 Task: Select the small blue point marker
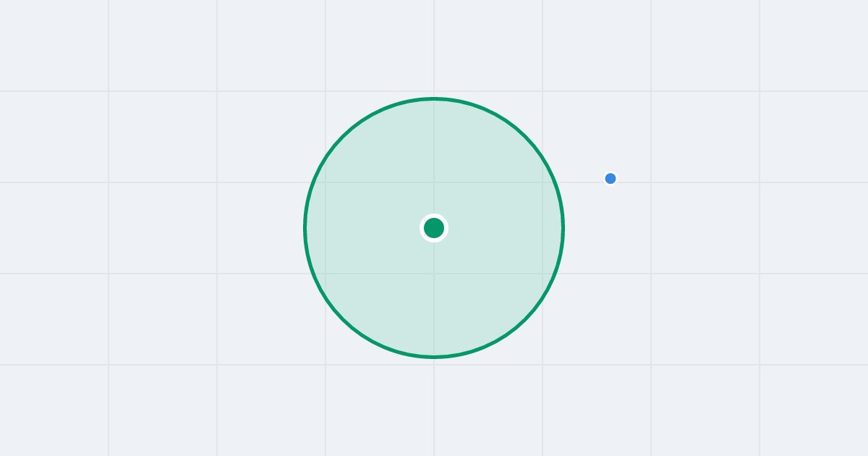pyautogui.click(x=610, y=179)
